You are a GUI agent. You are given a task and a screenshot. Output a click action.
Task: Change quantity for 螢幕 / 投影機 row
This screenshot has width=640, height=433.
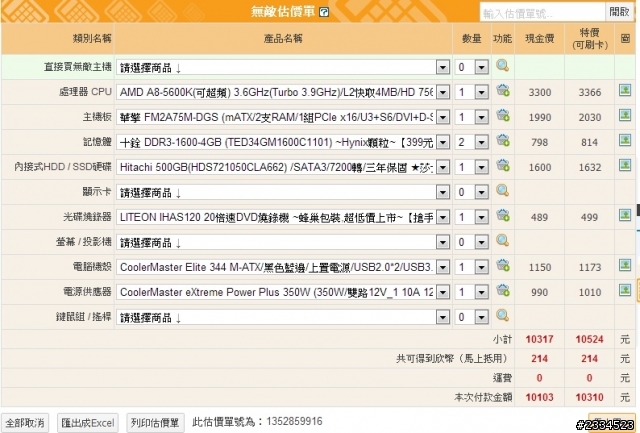point(472,242)
